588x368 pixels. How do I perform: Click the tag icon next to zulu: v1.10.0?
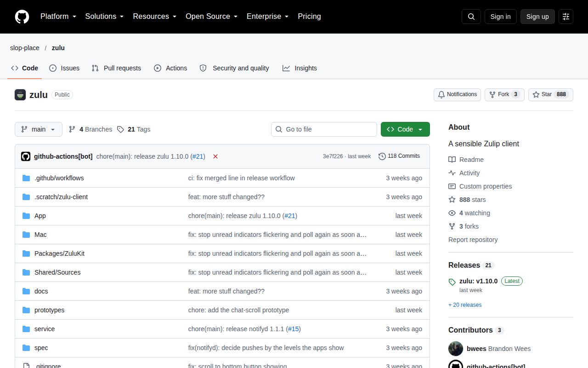452,282
